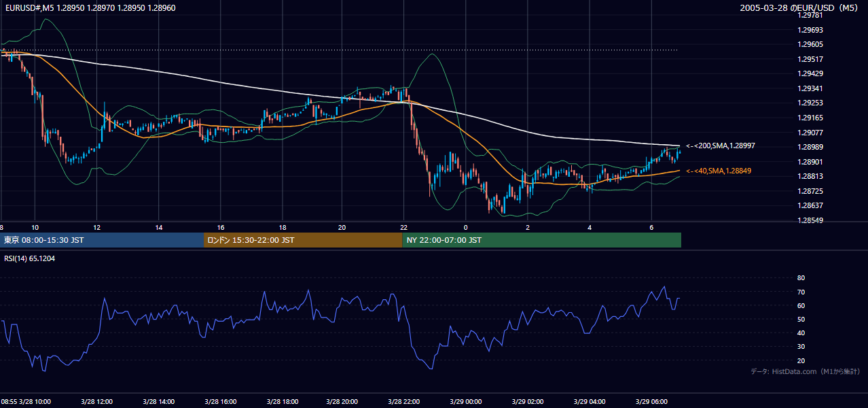This screenshot has width=868, height=408.
Task: Click hour tick 22 below the price chart
Action: pos(404,227)
